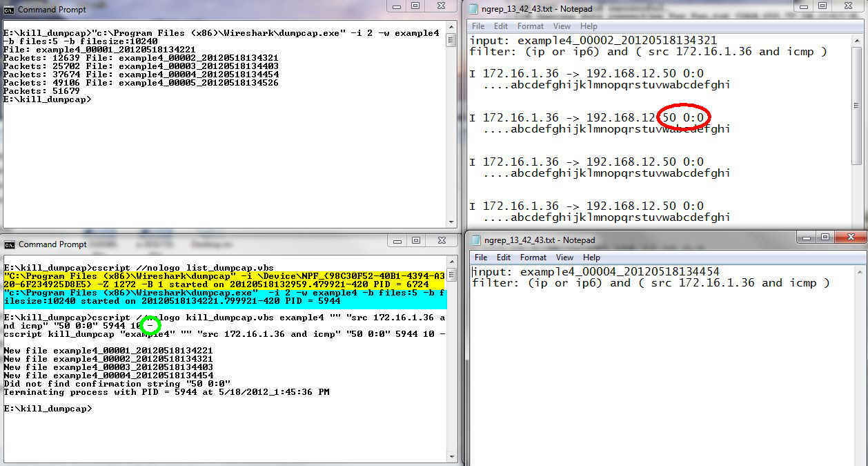Minimize the upper Notepad window

pyautogui.click(x=804, y=6)
